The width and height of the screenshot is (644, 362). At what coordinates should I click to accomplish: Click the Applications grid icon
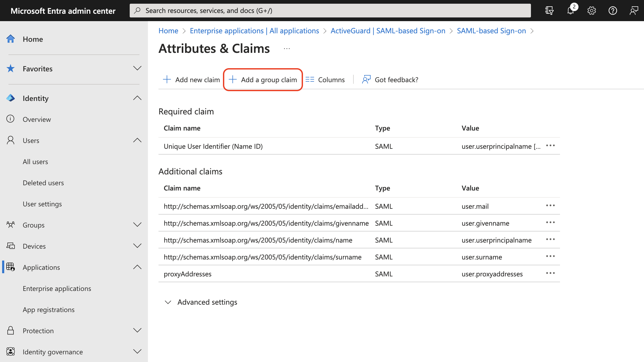pyautogui.click(x=11, y=267)
